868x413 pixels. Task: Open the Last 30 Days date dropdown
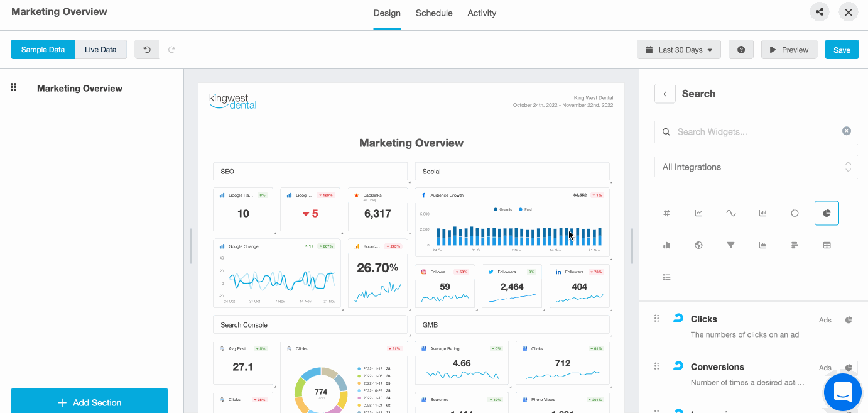679,50
